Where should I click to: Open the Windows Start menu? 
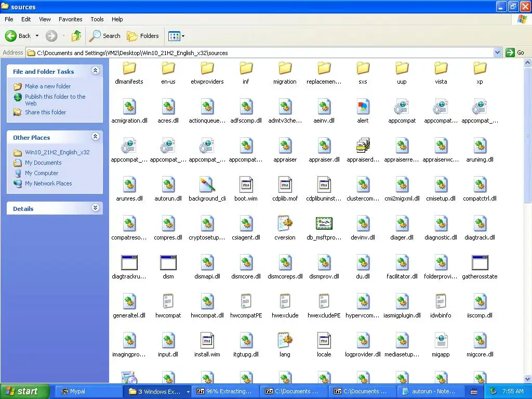tap(25, 391)
